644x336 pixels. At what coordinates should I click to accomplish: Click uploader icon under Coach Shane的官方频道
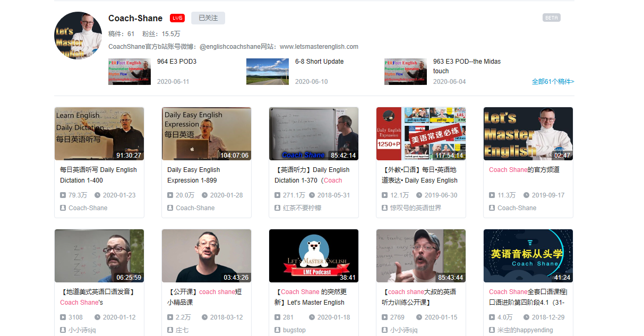tap(492, 208)
